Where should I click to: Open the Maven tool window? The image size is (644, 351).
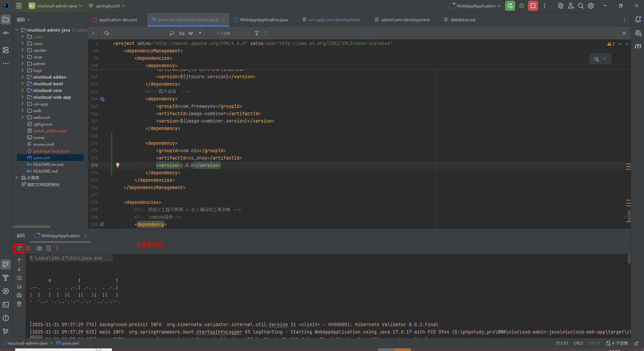coord(638,46)
